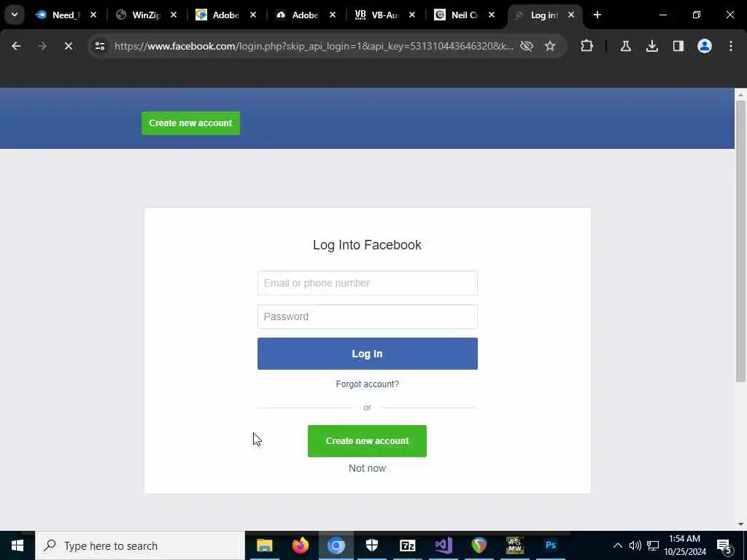This screenshot has width=747, height=560.
Task: Click the crossed-out eye tracking protection icon
Action: tap(527, 46)
